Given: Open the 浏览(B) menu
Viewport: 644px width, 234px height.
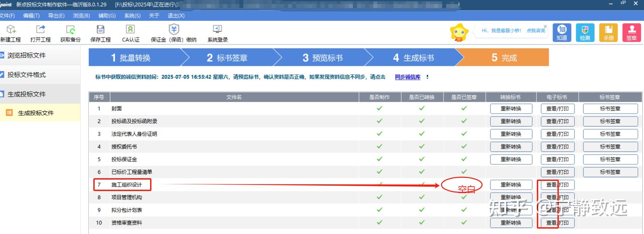Looking at the screenshot, I should pos(81,16).
